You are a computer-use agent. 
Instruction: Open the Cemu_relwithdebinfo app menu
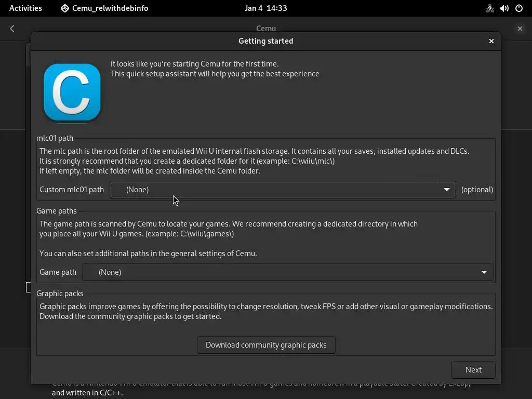coord(104,8)
